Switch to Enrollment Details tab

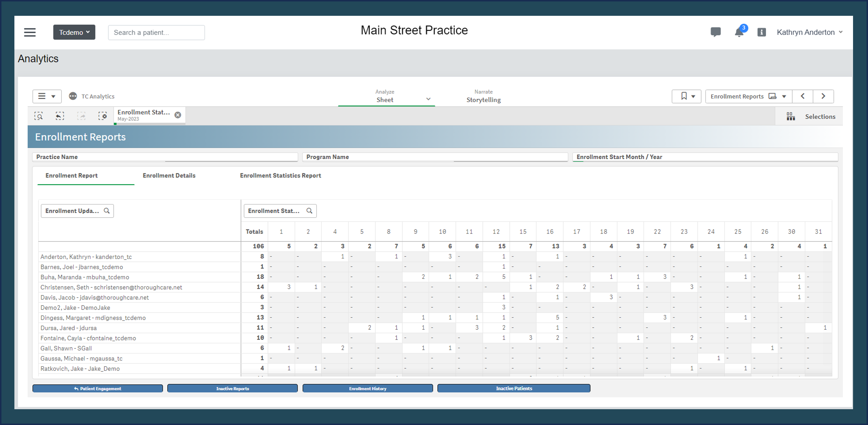(x=169, y=176)
